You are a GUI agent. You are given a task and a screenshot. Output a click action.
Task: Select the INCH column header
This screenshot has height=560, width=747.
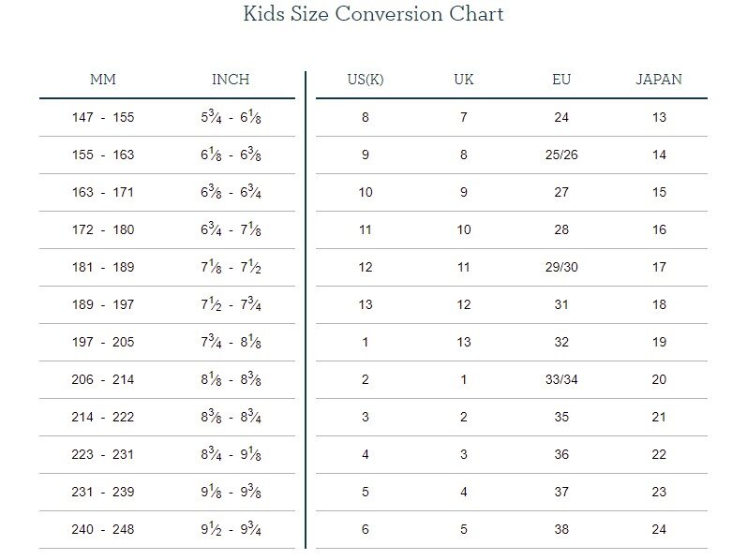click(x=231, y=80)
